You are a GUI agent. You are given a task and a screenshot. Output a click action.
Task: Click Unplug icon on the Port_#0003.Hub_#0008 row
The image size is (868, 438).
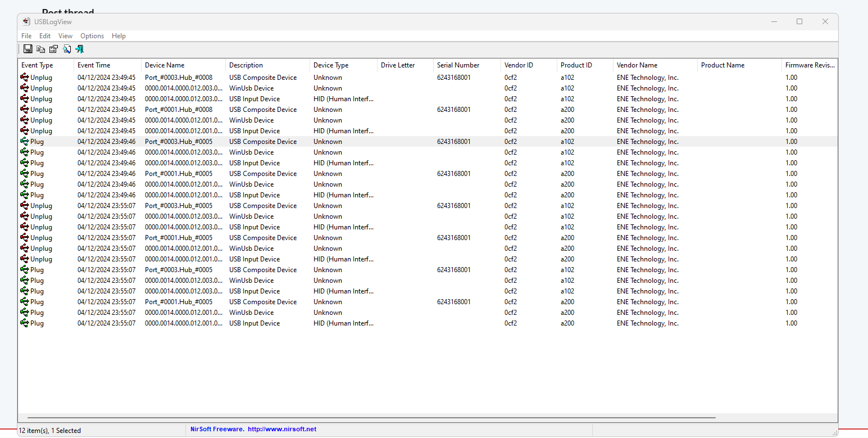pyautogui.click(x=25, y=78)
